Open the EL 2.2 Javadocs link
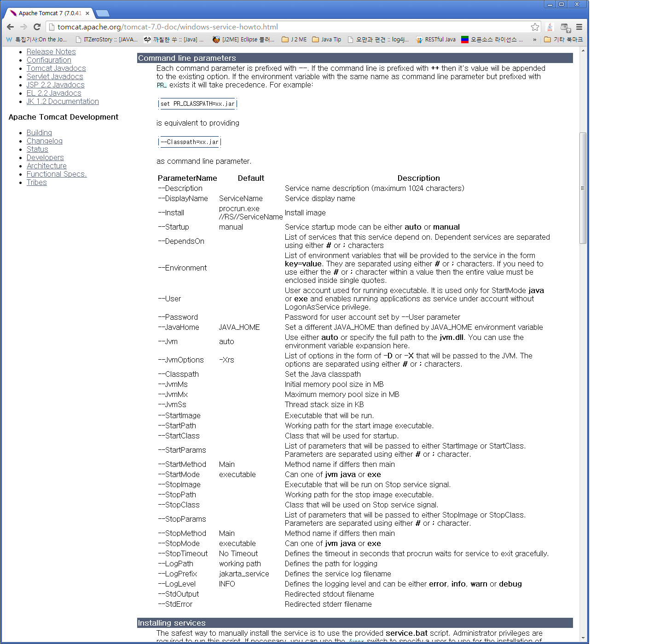The height and width of the screenshot is (644, 660). click(54, 93)
